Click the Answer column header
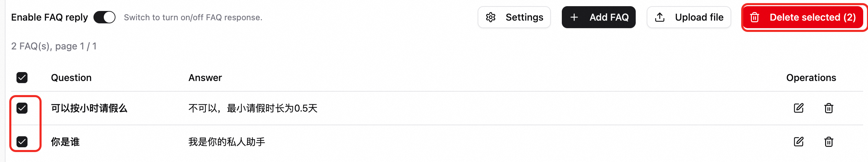 point(205,78)
